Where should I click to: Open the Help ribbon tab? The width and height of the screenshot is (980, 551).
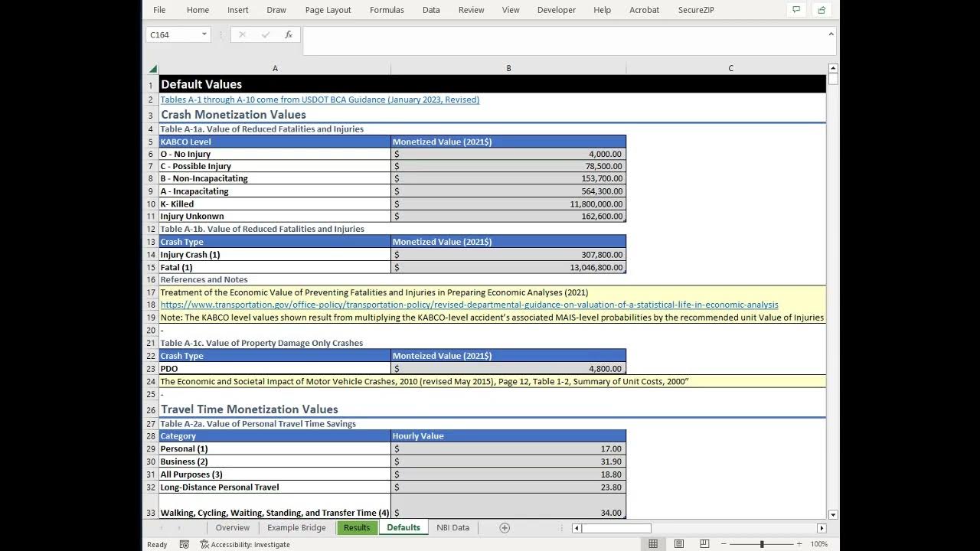tap(603, 10)
